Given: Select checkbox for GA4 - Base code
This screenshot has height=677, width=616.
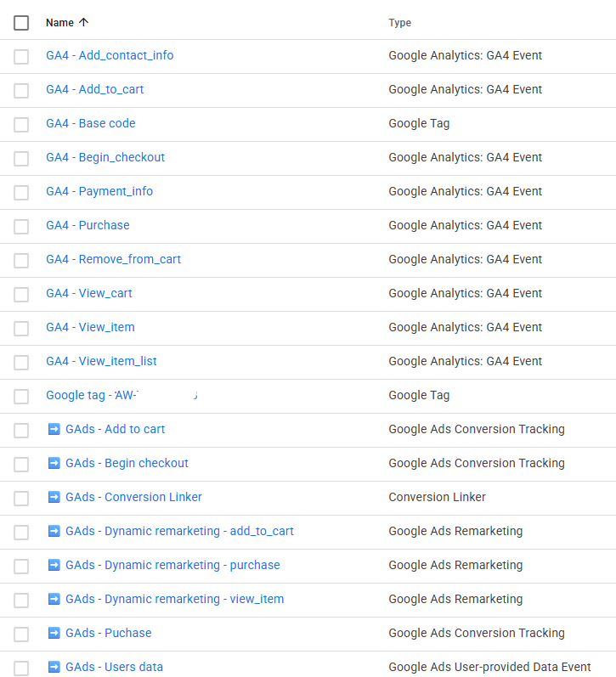Looking at the screenshot, I should coord(21,125).
